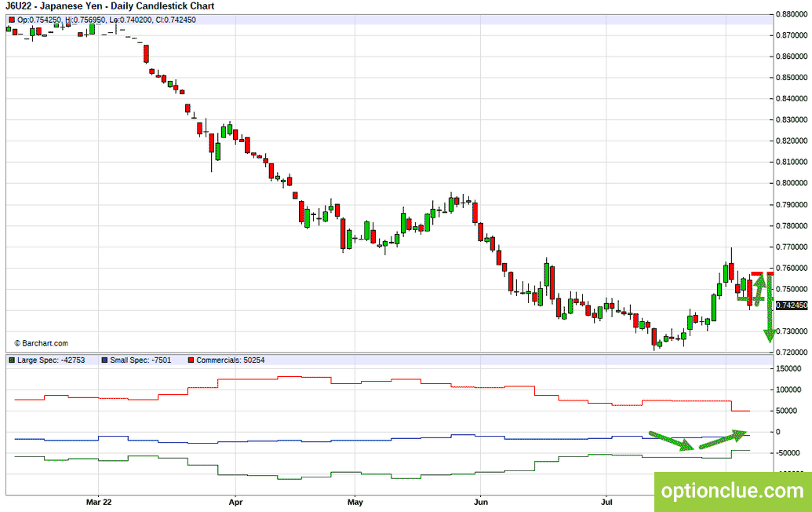
Task: Open the optionclue.com watermark link
Action: (733, 491)
